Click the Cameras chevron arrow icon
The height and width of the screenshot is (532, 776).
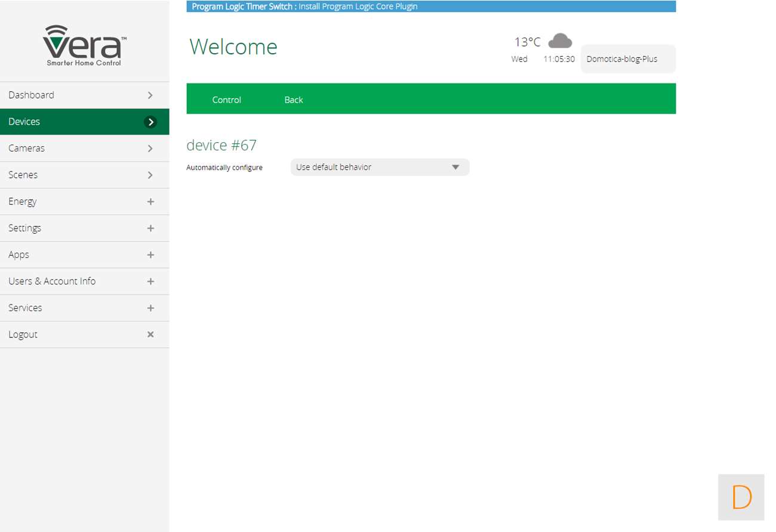(150, 149)
